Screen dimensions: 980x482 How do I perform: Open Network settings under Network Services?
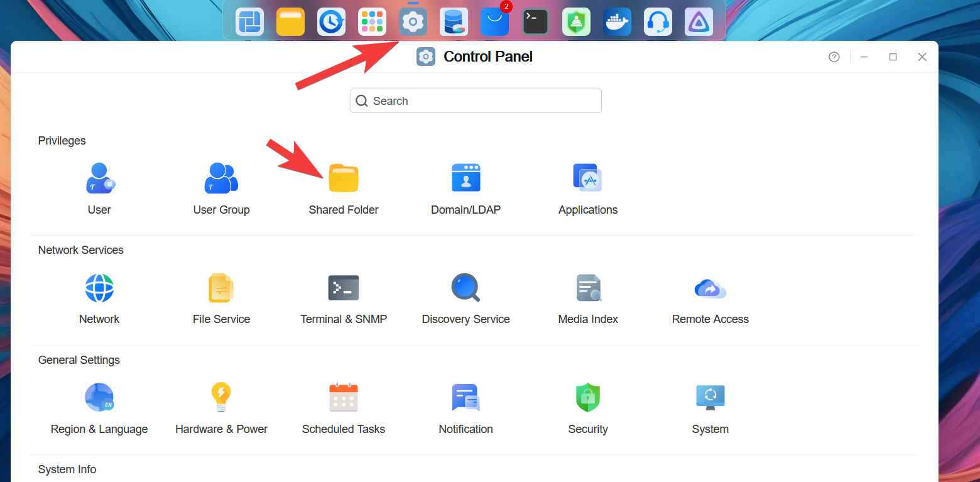tap(99, 288)
